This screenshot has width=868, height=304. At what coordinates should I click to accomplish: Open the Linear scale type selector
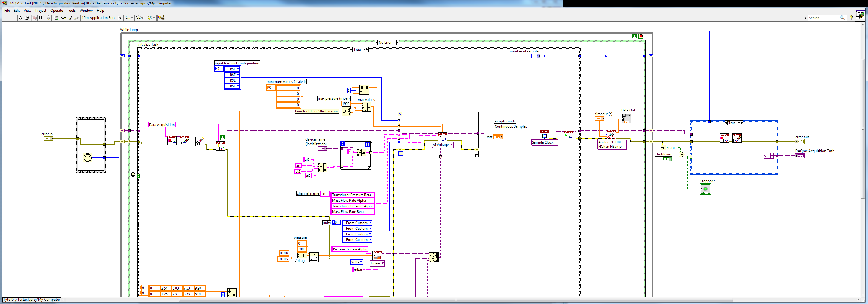coord(377,263)
